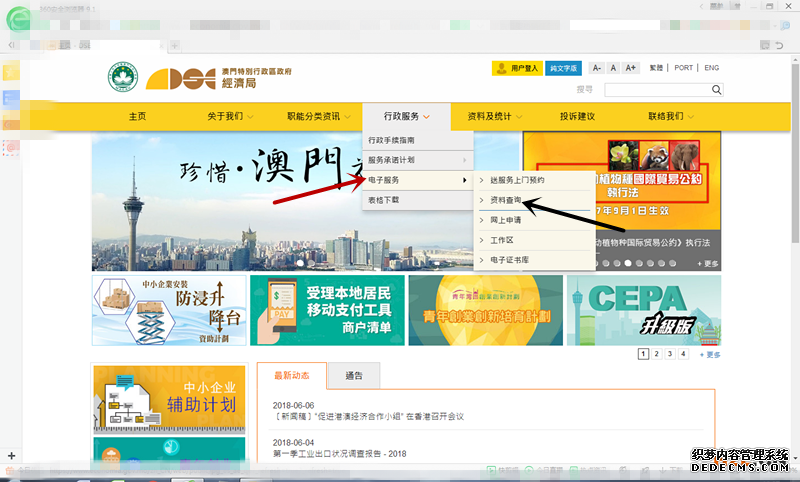The height and width of the screenshot is (482, 800).
Task: Switch language to ENG
Action: (x=712, y=68)
